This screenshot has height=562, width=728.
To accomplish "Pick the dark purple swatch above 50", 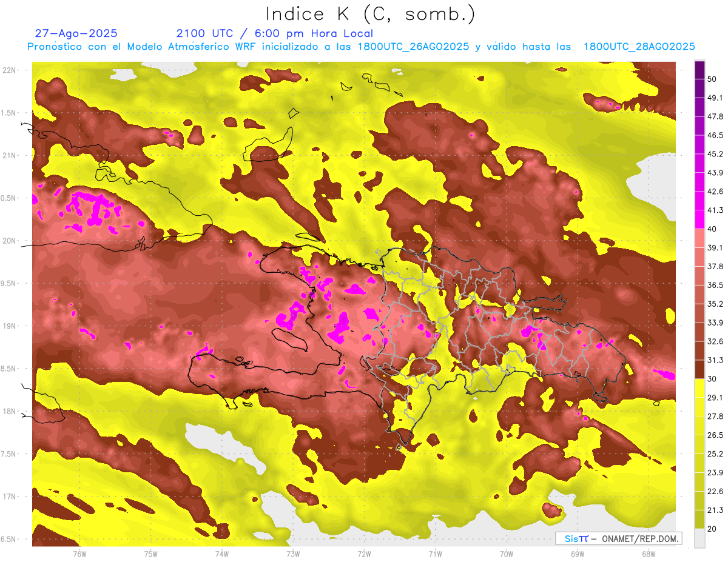I will (x=699, y=70).
